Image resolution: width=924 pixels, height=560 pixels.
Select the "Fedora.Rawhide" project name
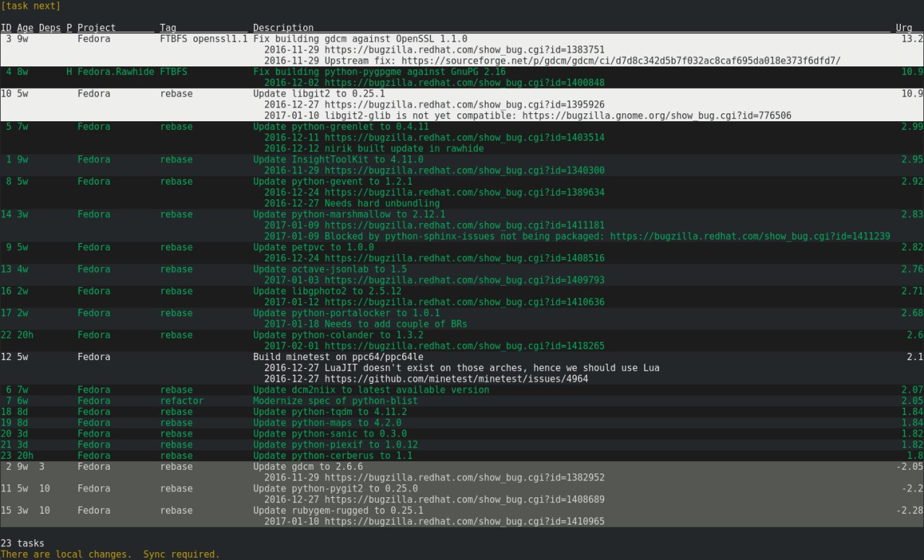[x=115, y=71]
